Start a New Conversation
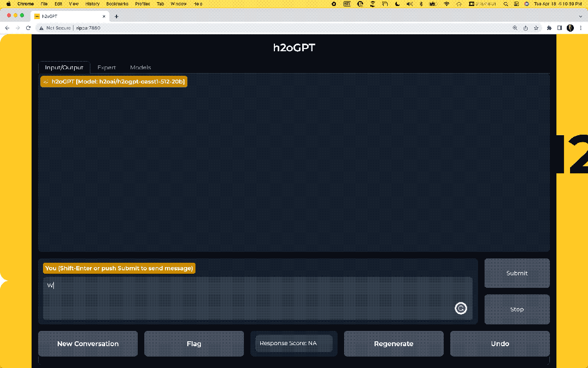The height and width of the screenshot is (368, 588). pos(88,343)
